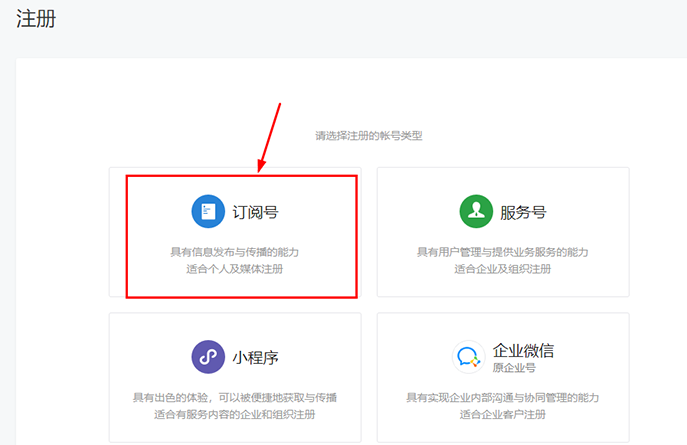Screen dimensions: 687x445
Task: Select the 小程序 account type title
Action: click(255, 358)
